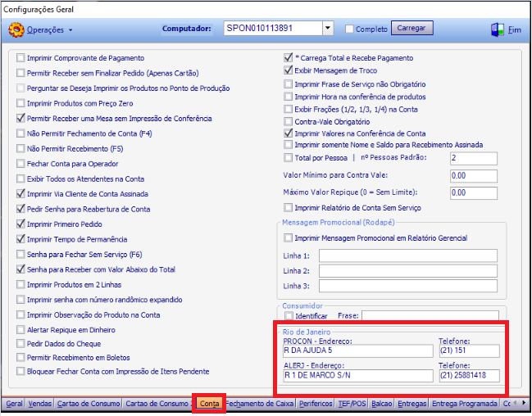Enable Bloquear Fechar Conta com Itens Pendente

pos(20,371)
